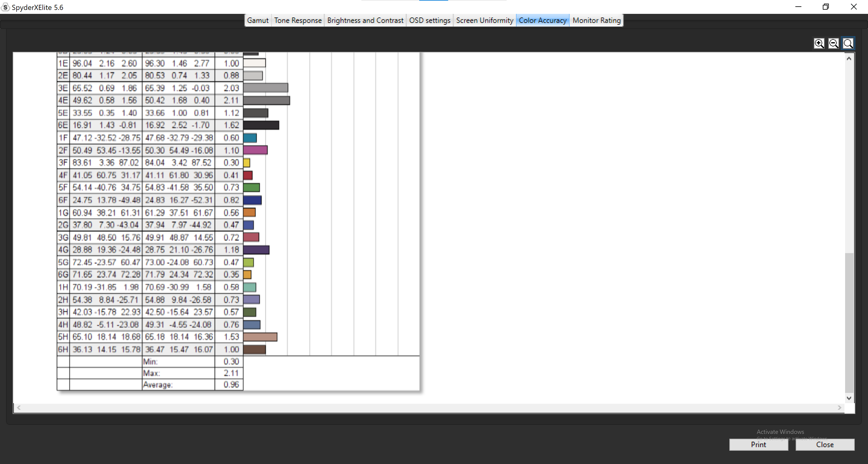Viewport: 868px width, 464px height.
Task: Click the zoom out magnifier icon
Action: click(833, 43)
